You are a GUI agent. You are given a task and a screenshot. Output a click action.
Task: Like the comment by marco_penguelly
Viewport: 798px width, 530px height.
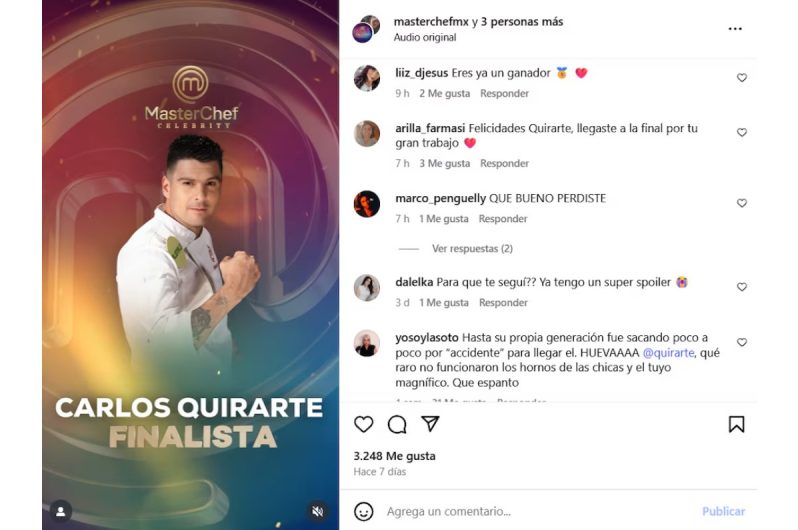[742, 203]
